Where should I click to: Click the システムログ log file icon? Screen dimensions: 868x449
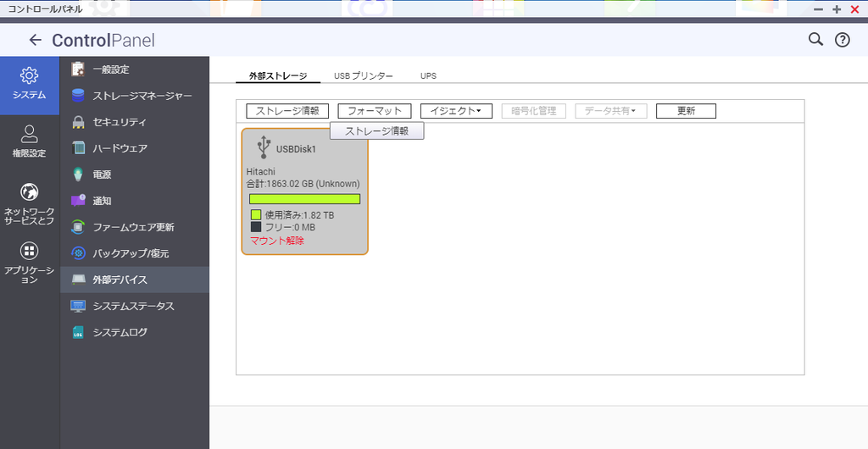point(78,332)
